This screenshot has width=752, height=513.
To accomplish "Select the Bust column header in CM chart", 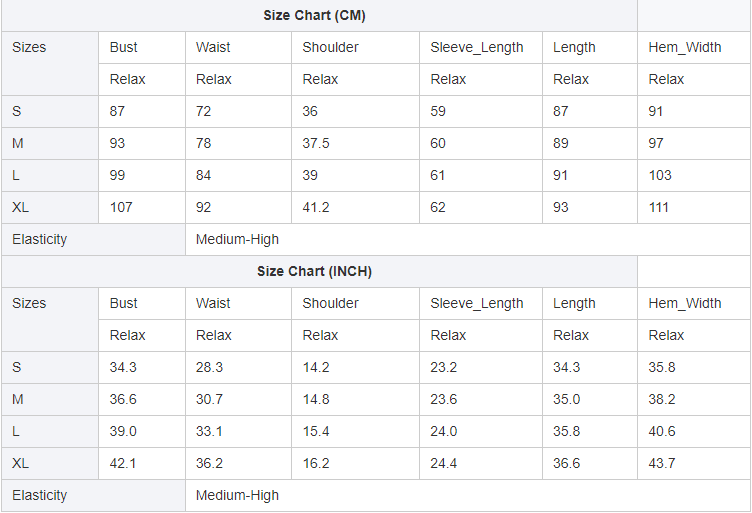I will tap(124, 47).
